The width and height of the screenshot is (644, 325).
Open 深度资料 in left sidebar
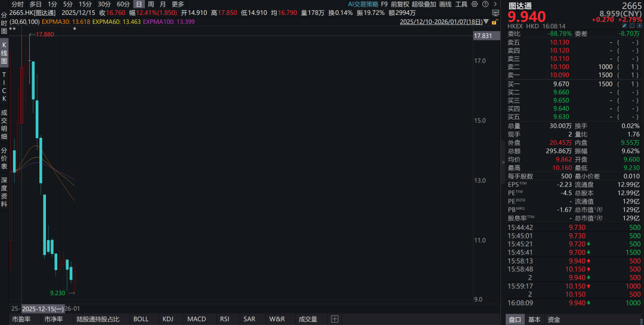coord(4,192)
